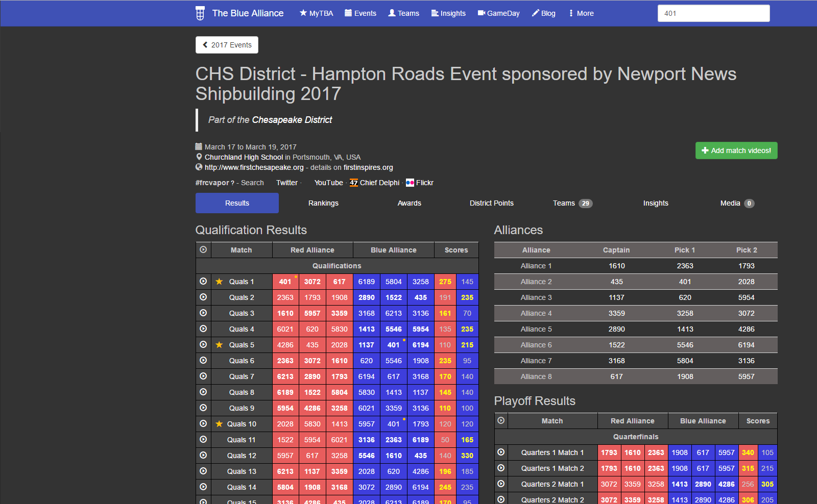Click play icon for Quals 12

pos(203,455)
